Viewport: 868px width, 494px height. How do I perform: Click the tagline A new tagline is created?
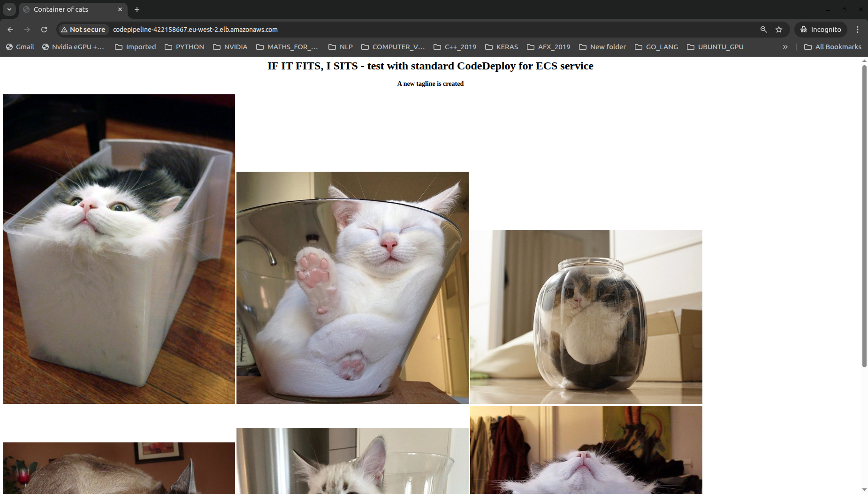[430, 84]
